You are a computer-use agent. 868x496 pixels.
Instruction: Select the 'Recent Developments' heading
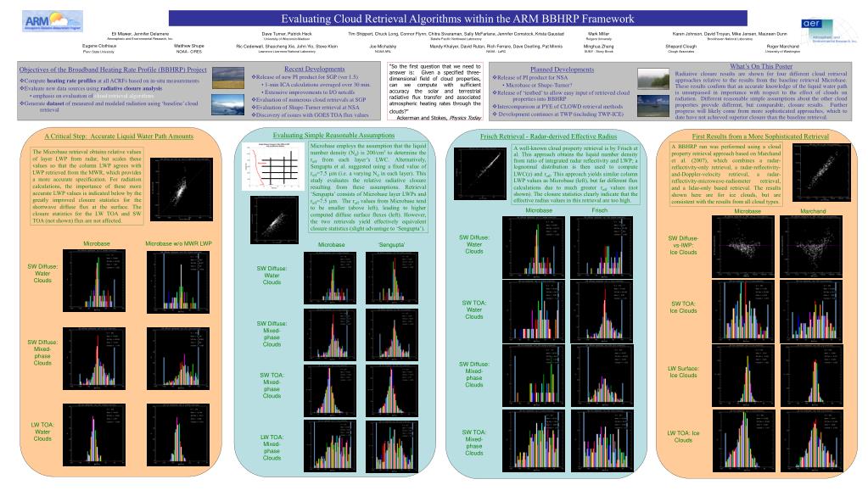coord(315,70)
